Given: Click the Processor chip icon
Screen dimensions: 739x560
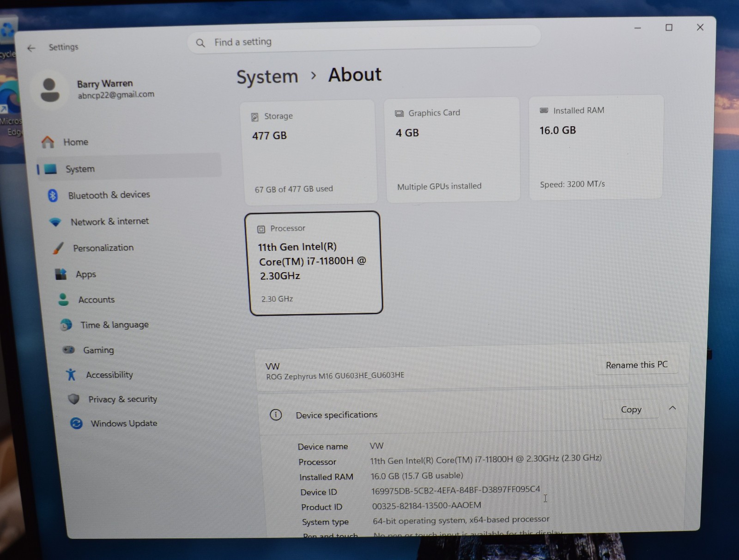Looking at the screenshot, I should (x=261, y=229).
